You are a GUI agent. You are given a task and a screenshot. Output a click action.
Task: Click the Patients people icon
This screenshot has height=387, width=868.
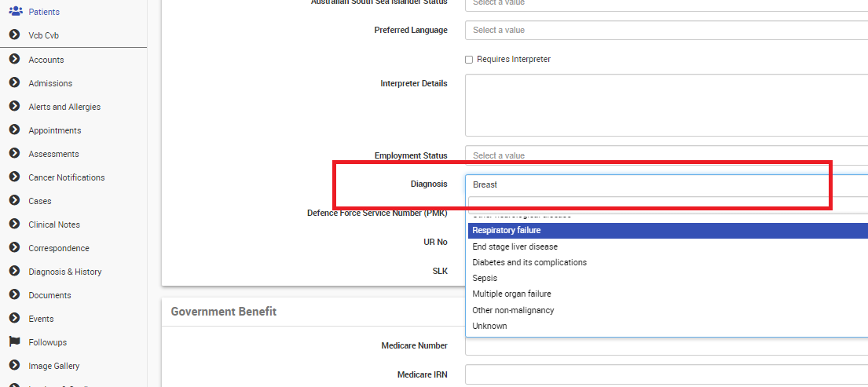[x=15, y=11]
